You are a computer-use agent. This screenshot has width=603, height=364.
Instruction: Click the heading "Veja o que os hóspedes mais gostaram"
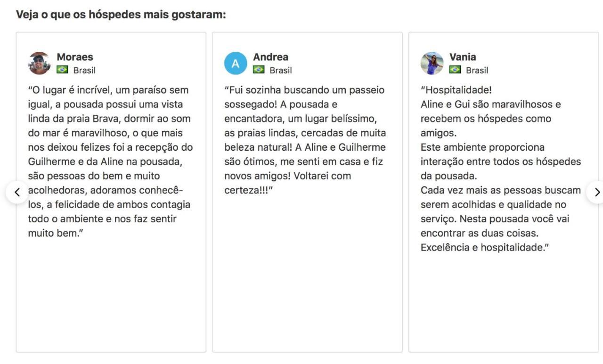[121, 15]
